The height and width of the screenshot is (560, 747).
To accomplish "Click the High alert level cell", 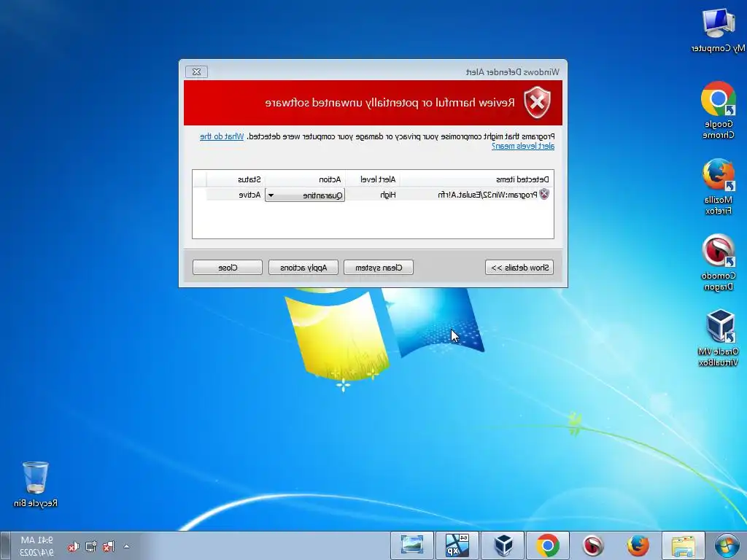I will [x=388, y=195].
